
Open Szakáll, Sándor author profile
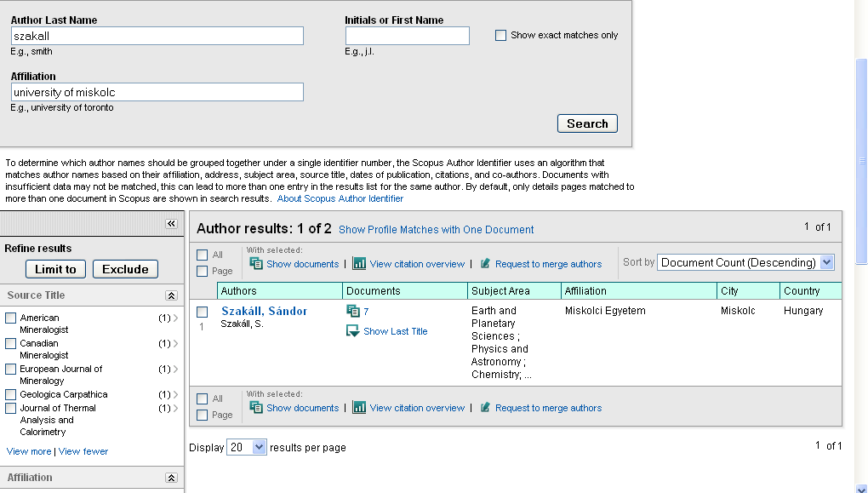264,311
